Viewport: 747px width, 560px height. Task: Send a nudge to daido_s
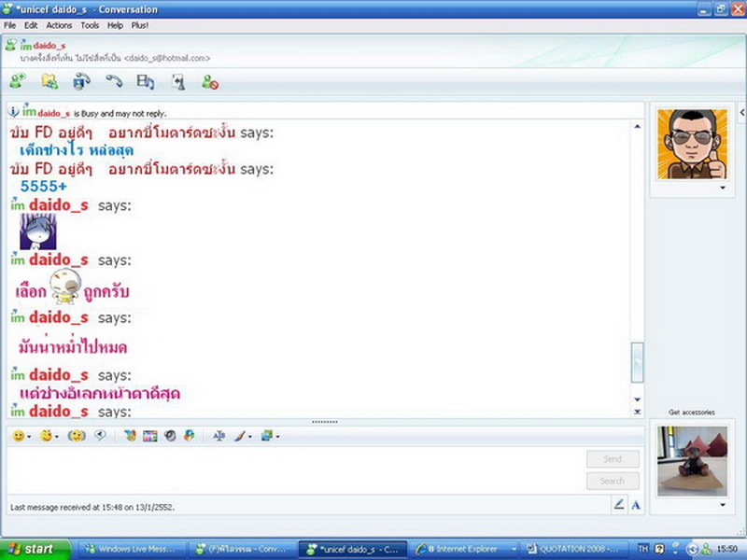click(x=78, y=436)
